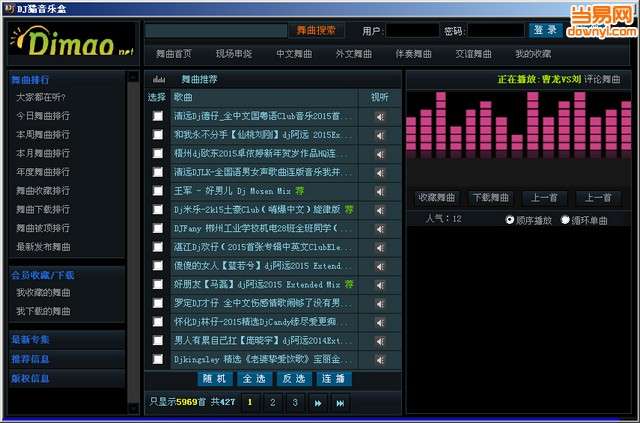Image resolution: width=640 pixels, height=423 pixels.
Task: Click the sidebar scrollbar up arrow
Action: coord(133,76)
